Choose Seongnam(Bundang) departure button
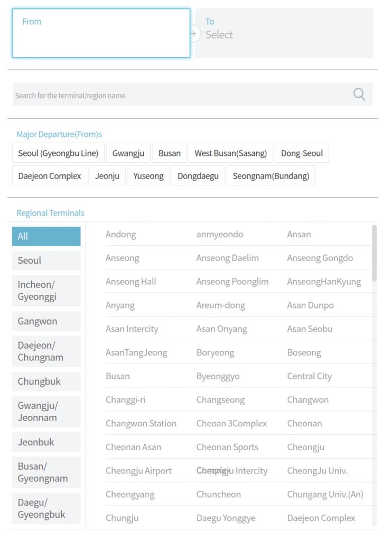Screen dimensions: 392x541 [x=271, y=176]
